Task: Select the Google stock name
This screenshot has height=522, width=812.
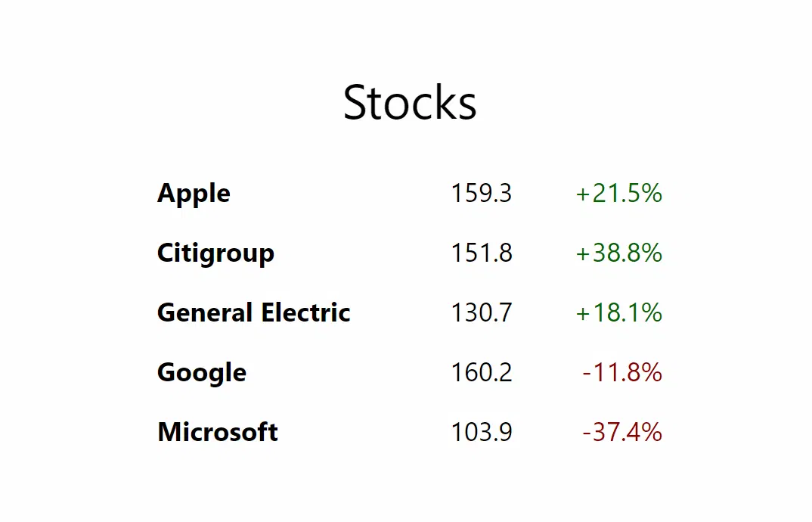Action: [202, 373]
